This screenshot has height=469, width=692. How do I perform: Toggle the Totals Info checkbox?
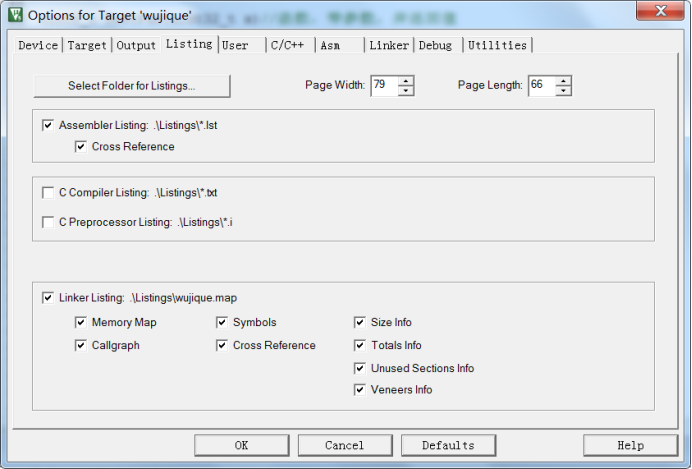click(360, 345)
